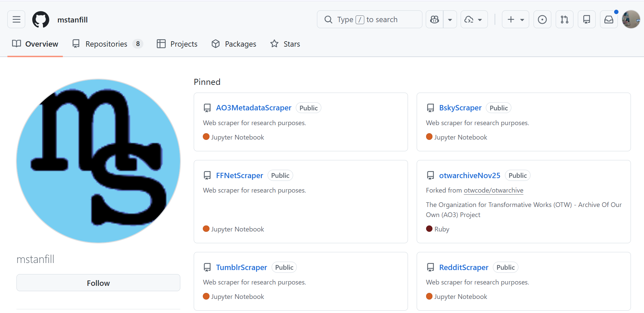Expand the Copilot dropdown arrow
This screenshot has height=313, width=644.
pos(450,19)
